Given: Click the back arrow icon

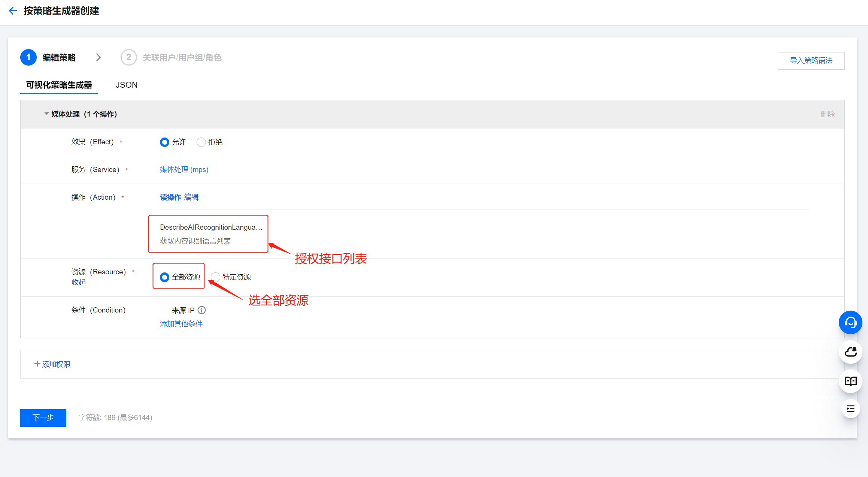Looking at the screenshot, I should 13,11.
